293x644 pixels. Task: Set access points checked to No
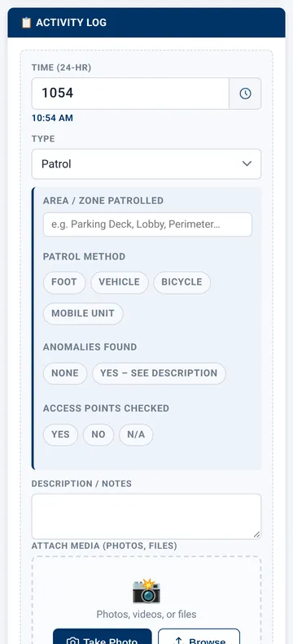pyautogui.click(x=98, y=434)
